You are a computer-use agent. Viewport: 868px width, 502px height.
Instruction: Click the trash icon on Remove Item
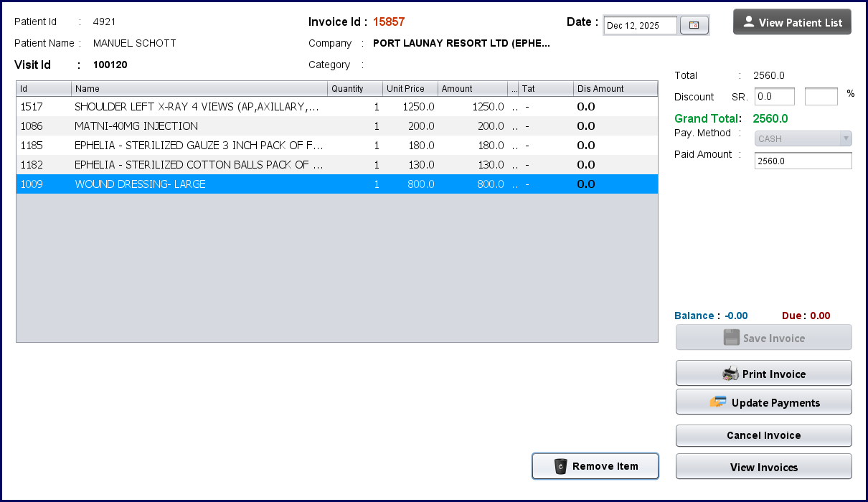click(561, 466)
